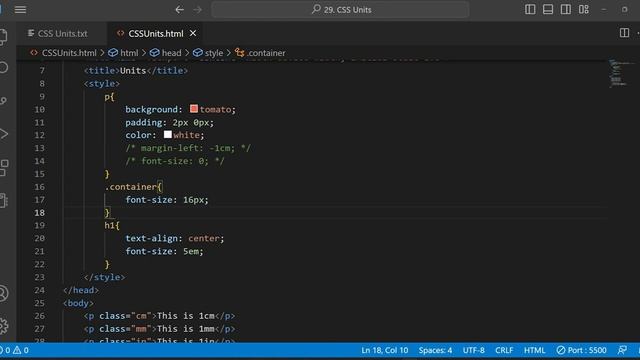Screen dimensions: 640x360
Task: Open the Accounts icon in the activity bar
Action: pos(3,293)
